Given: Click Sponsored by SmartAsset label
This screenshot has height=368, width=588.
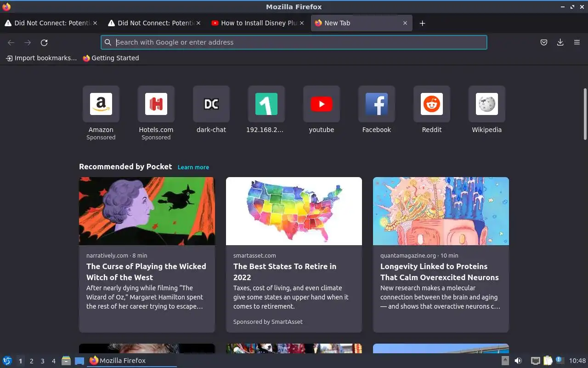Looking at the screenshot, I should tap(268, 322).
